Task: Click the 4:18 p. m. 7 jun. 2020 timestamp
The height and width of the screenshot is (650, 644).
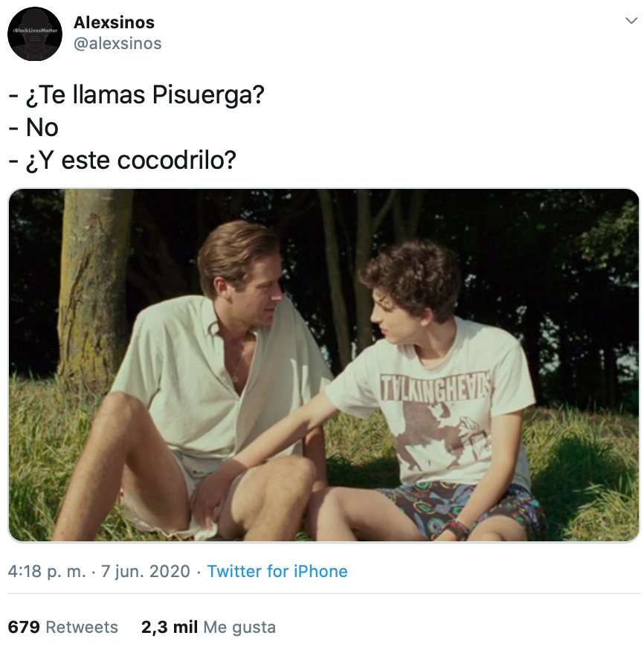Action: click(99, 571)
